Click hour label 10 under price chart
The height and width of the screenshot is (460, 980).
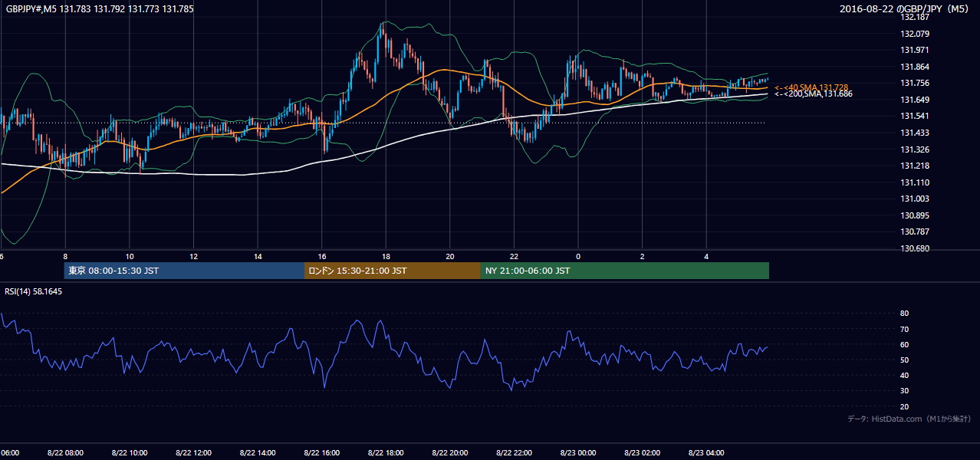click(x=130, y=257)
